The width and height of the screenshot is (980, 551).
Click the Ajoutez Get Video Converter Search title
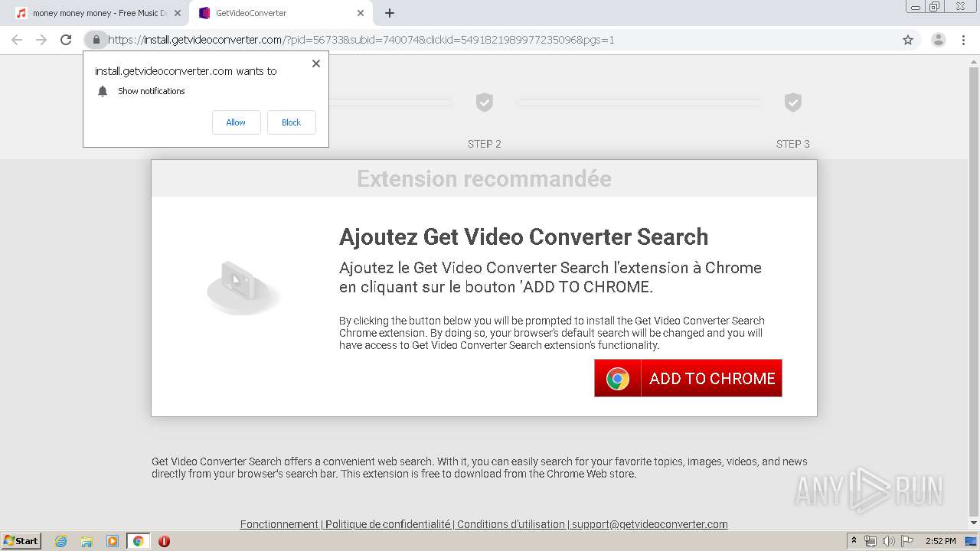tap(524, 237)
